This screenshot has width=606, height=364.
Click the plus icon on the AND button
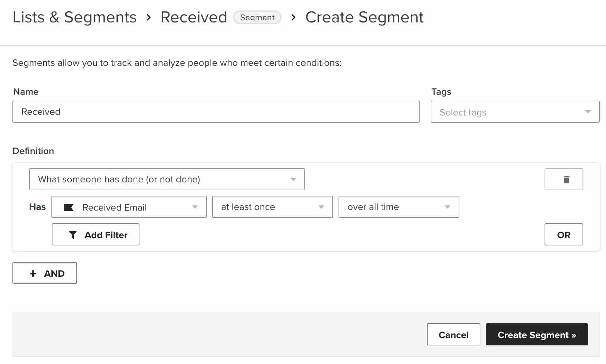[33, 273]
